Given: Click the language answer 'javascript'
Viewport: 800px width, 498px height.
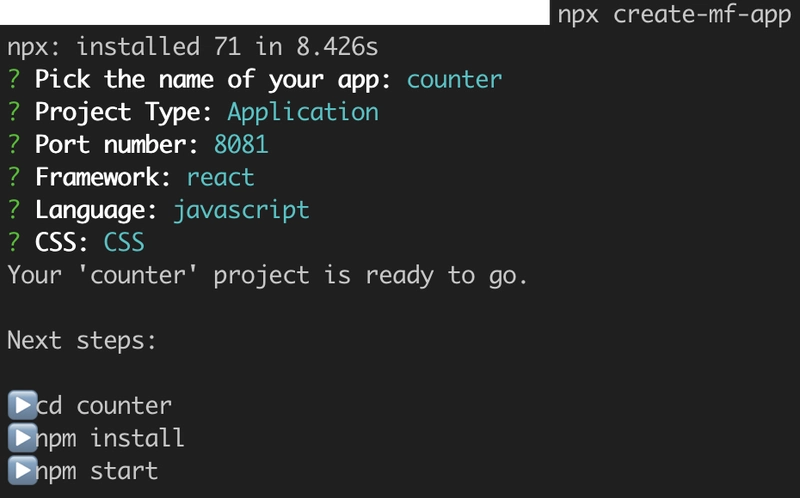Looking at the screenshot, I should click(241, 210).
